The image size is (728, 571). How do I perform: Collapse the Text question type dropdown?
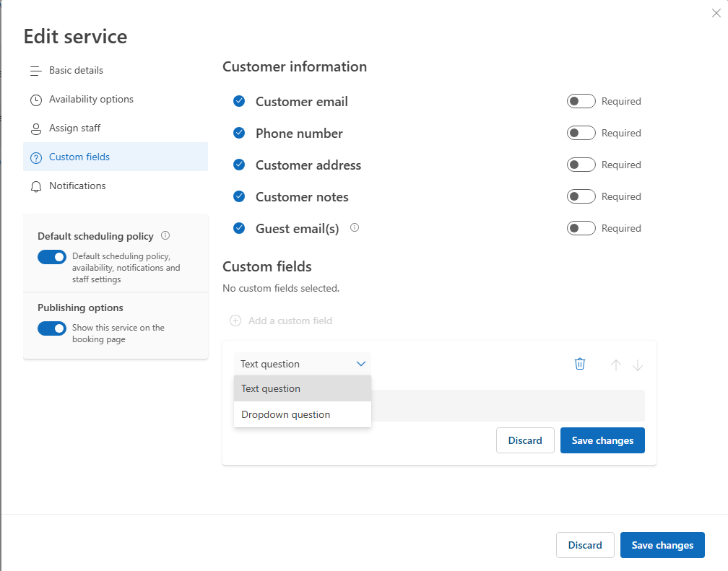(x=303, y=364)
